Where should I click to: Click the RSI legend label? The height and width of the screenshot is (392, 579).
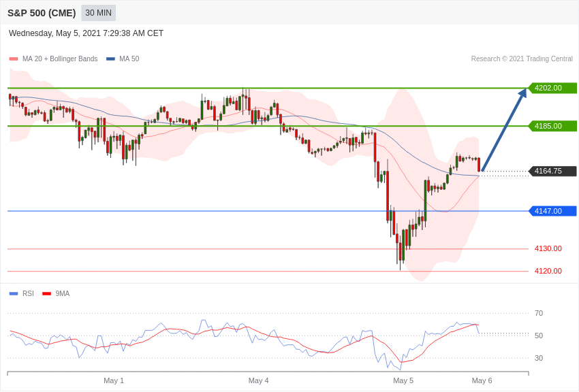(28, 293)
